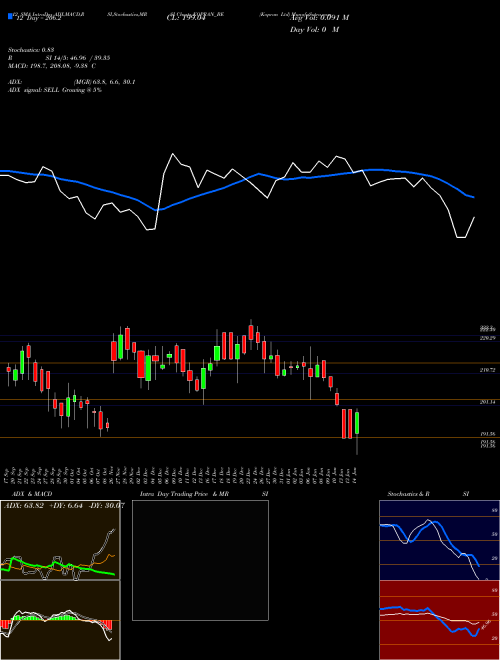This screenshot has width=500, height=660.
Task: Click 'Intra Day Trading Price & MR' title
Action: point(184,494)
